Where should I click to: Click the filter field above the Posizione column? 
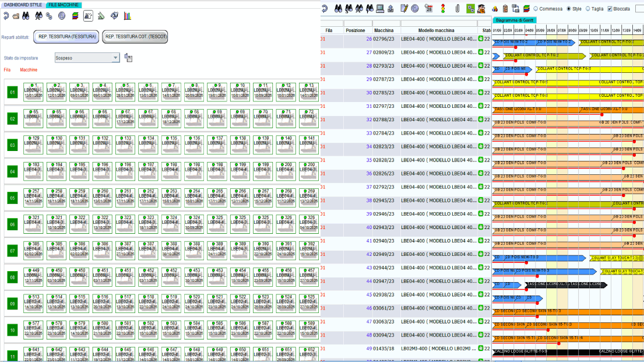pos(358,23)
